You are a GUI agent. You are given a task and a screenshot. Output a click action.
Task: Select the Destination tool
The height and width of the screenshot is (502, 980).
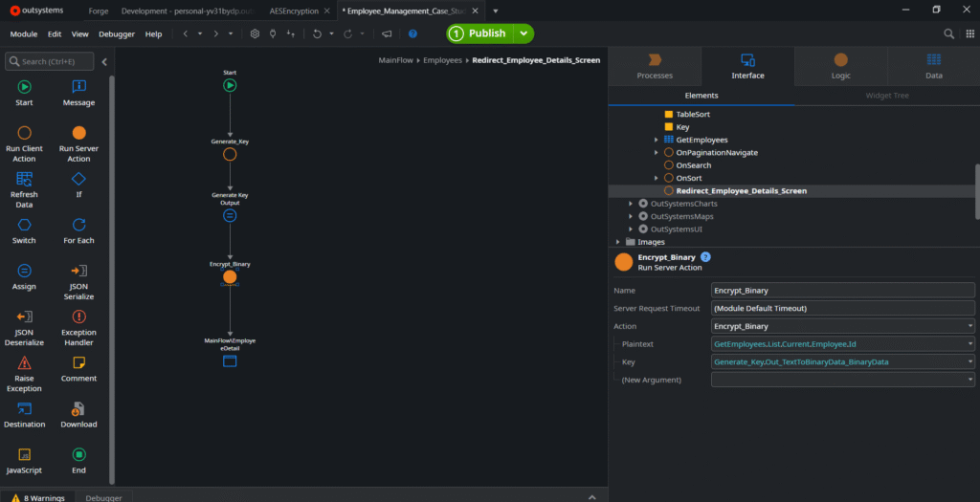point(24,416)
